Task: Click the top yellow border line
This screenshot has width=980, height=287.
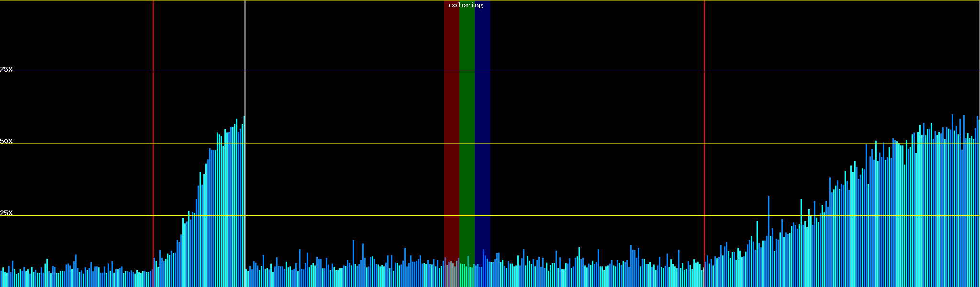Action: (x=574, y=0)
